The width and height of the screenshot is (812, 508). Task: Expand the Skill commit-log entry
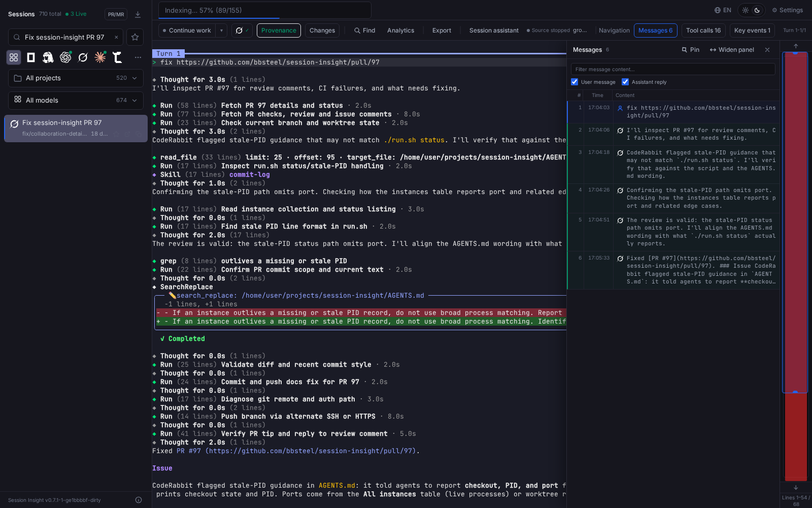[x=211, y=175]
